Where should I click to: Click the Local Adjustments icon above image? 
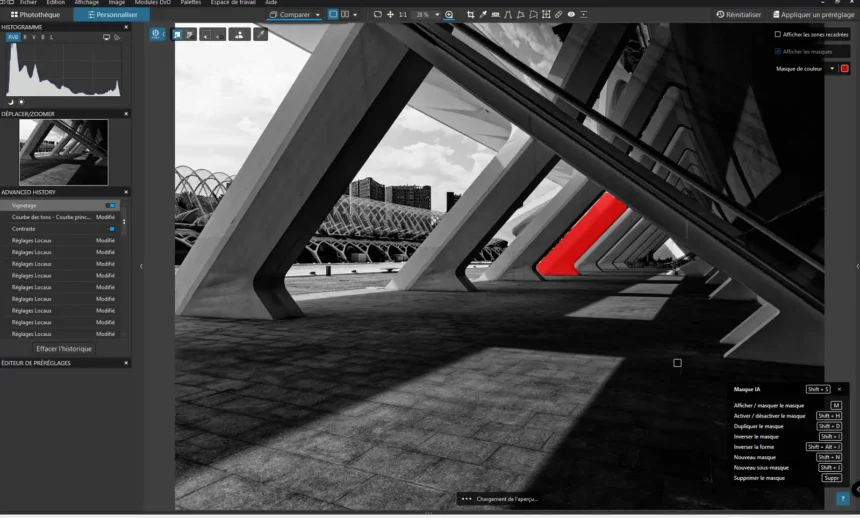tap(155, 34)
